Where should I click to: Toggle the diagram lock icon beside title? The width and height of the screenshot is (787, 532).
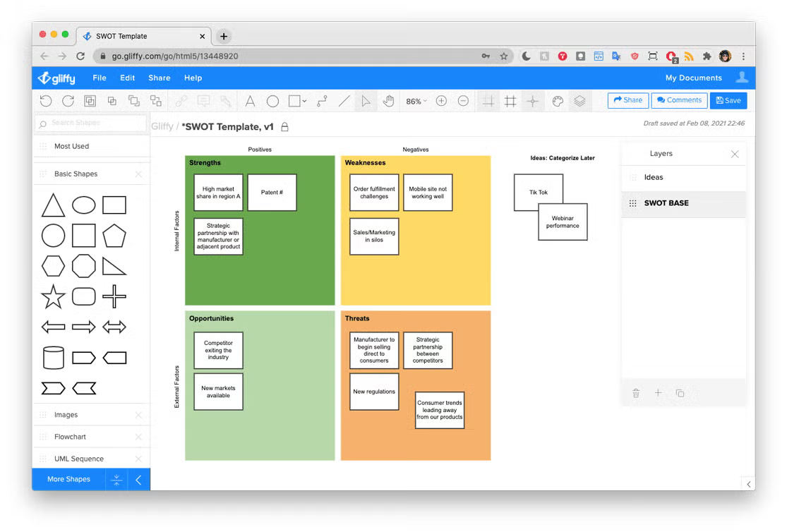click(x=285, y=127)
